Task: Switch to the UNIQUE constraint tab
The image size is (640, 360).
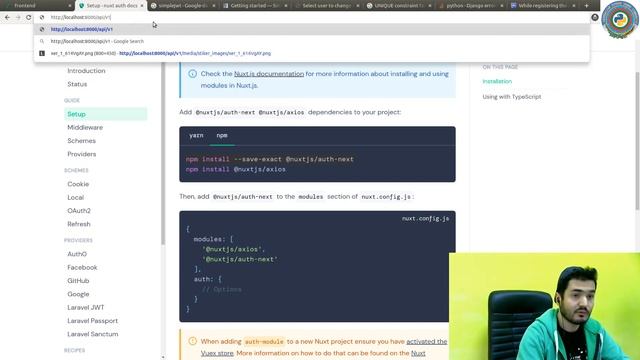Action: click(398, 6)
